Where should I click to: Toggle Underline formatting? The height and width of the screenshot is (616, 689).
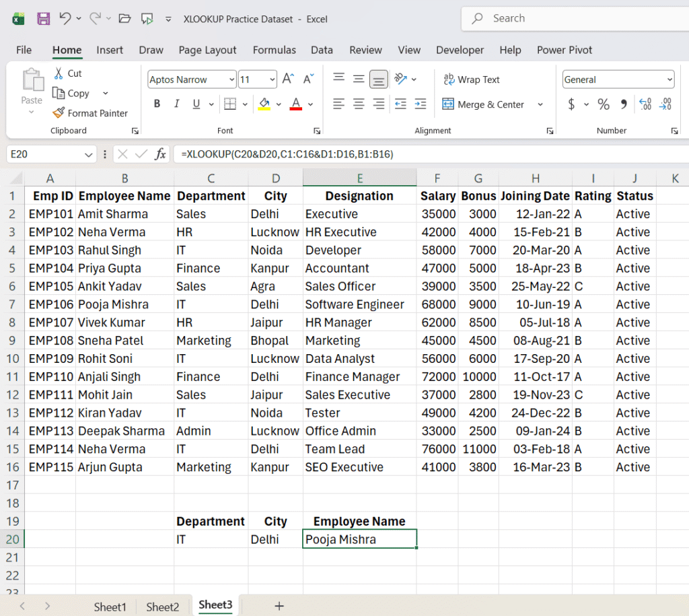point(196,104)
